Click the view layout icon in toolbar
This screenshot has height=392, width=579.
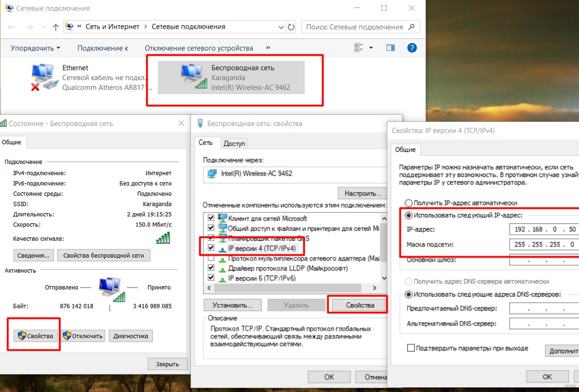tap(359, 48)
